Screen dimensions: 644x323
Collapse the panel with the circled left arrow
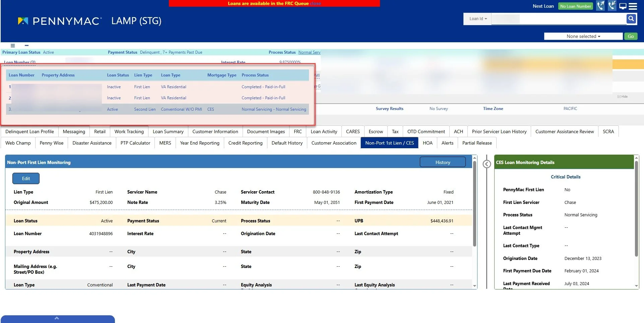(x=487, y=164)
